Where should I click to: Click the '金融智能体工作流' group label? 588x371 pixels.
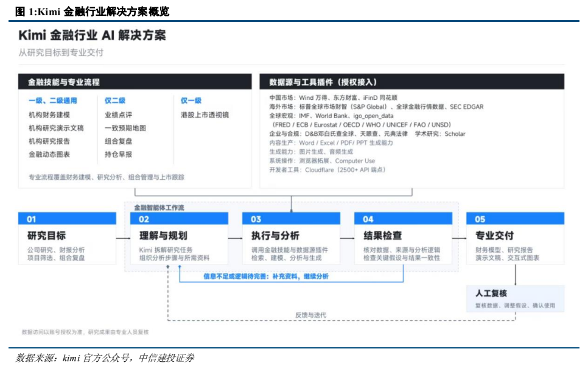[159, 208]
